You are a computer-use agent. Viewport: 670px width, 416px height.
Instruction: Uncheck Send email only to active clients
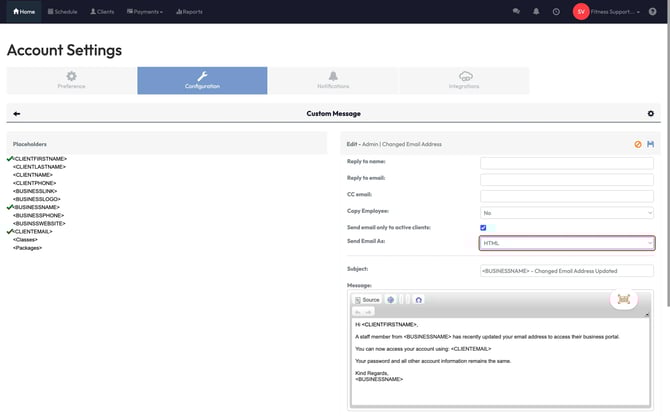point(484,228)
